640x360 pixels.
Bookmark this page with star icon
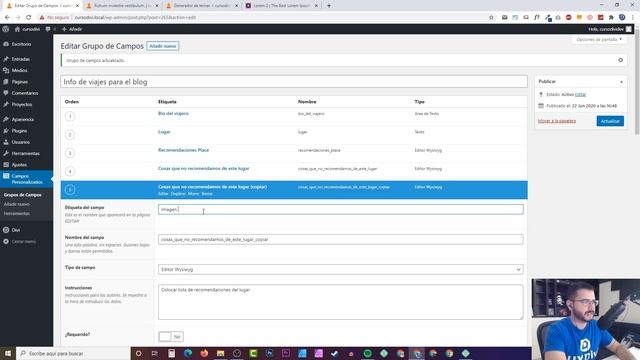491,18
